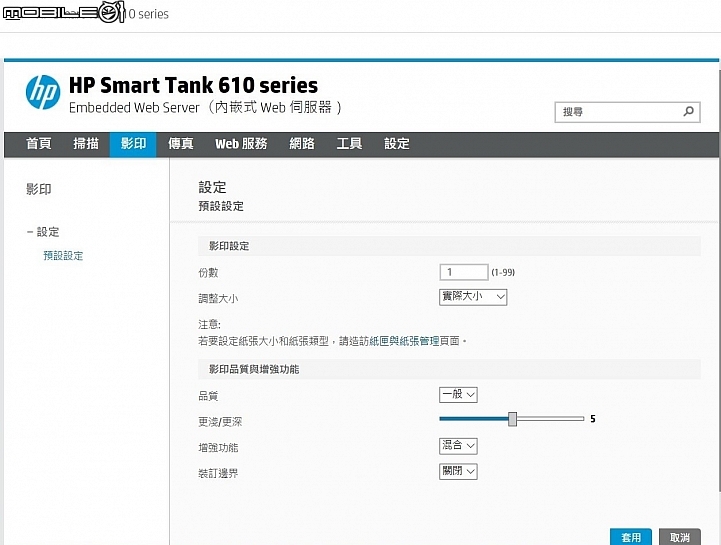
Task: Click the 份數 copies input field
Action: click(464, 272)
